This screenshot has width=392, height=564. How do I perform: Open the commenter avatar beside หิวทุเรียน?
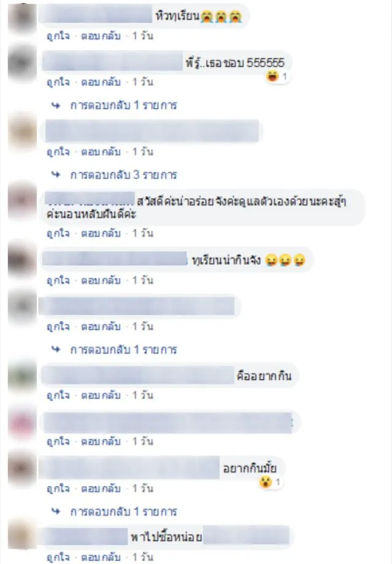click(x=22, y=17)
